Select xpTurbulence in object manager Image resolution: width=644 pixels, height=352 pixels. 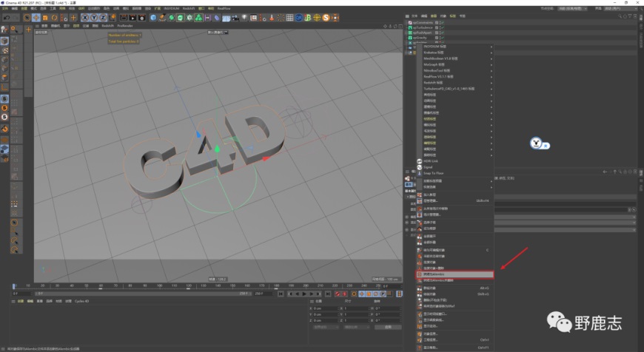[423, 27]
